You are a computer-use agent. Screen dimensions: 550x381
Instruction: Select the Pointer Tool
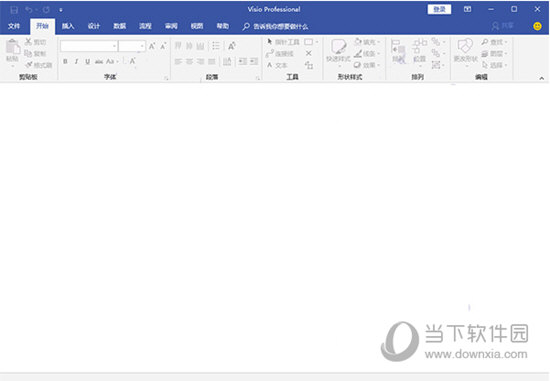[283, 42]
